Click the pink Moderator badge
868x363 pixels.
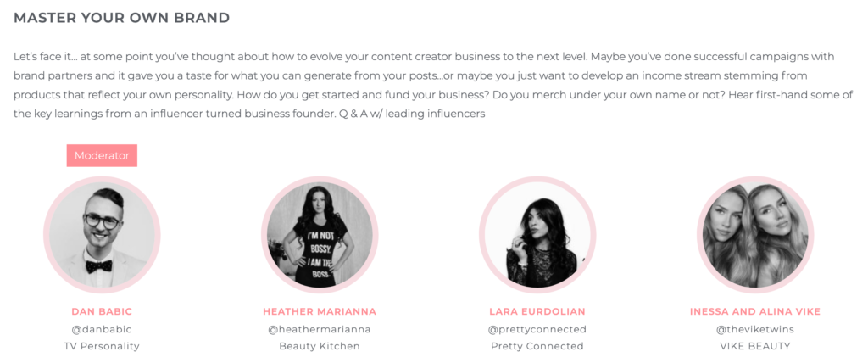pos(102,156)
